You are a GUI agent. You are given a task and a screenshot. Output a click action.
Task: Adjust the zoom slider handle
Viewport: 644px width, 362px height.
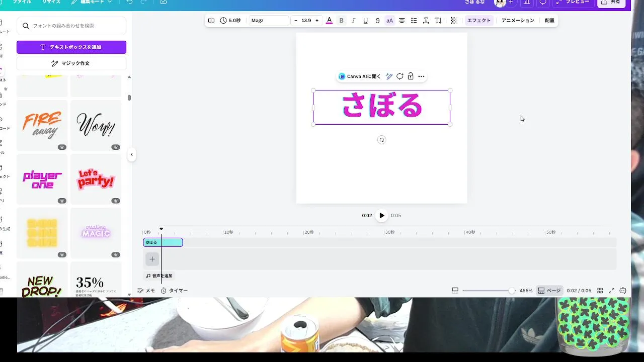(512, 291)
